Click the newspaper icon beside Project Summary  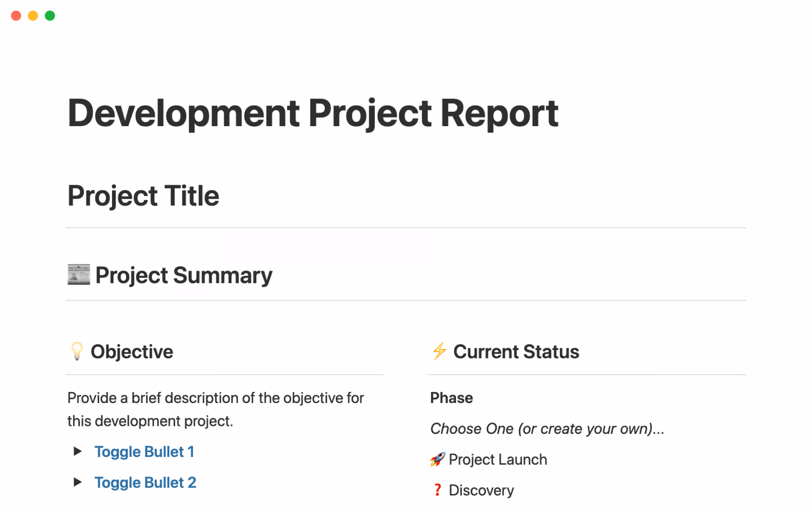point(79,275)
